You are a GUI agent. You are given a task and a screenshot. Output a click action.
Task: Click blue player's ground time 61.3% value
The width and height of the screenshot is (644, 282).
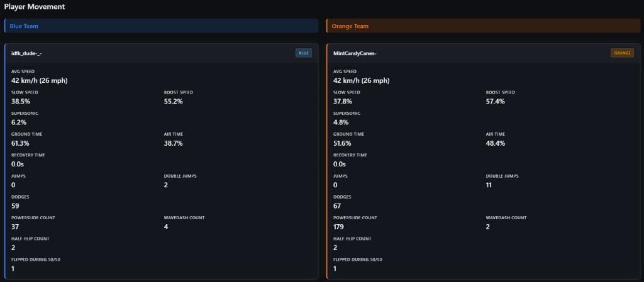21,143
